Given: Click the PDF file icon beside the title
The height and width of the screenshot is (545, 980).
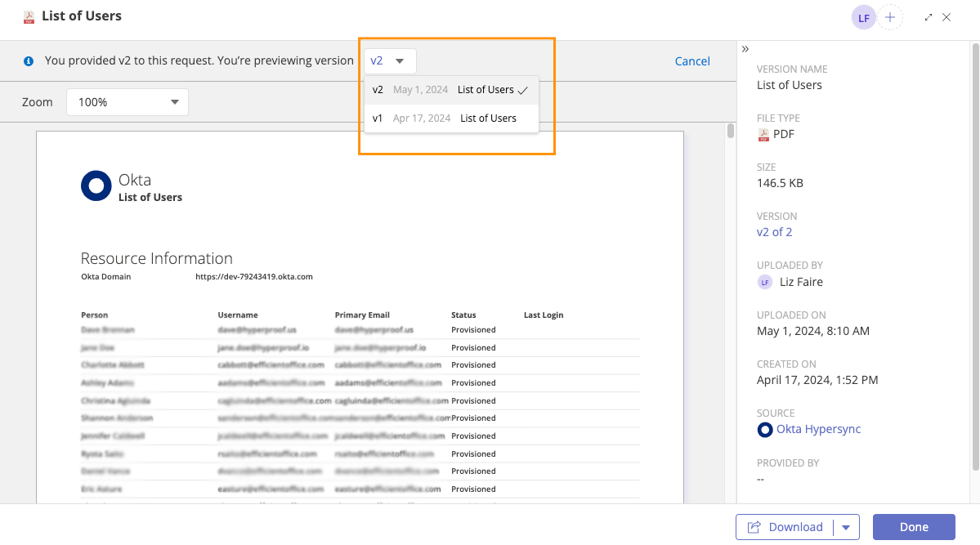Looking at the screenshot, I should [29, 17].
